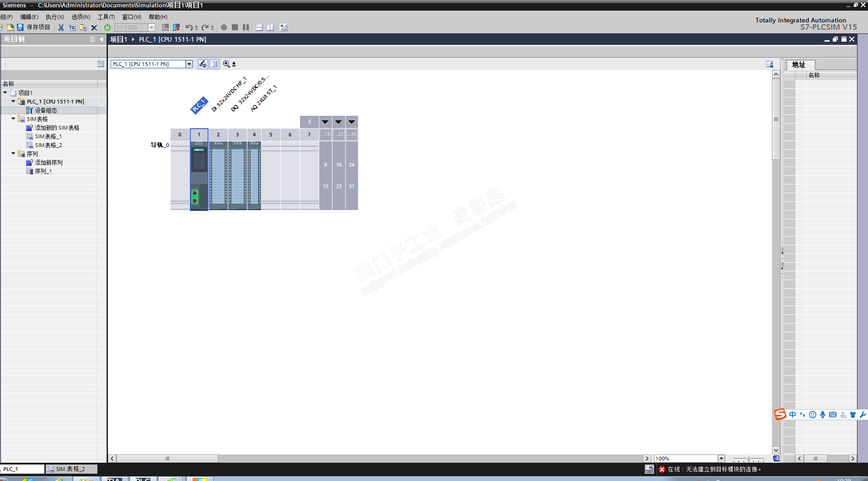Open Sogou toolbox wrench icon
This screenshot has width=868, height=481.
click(863, 415)
